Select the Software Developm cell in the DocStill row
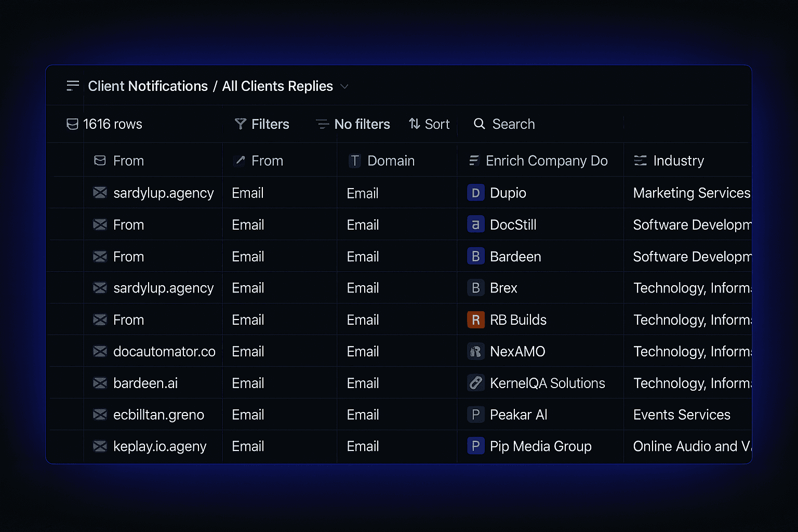Screen dimensions: 798x532 692,224
